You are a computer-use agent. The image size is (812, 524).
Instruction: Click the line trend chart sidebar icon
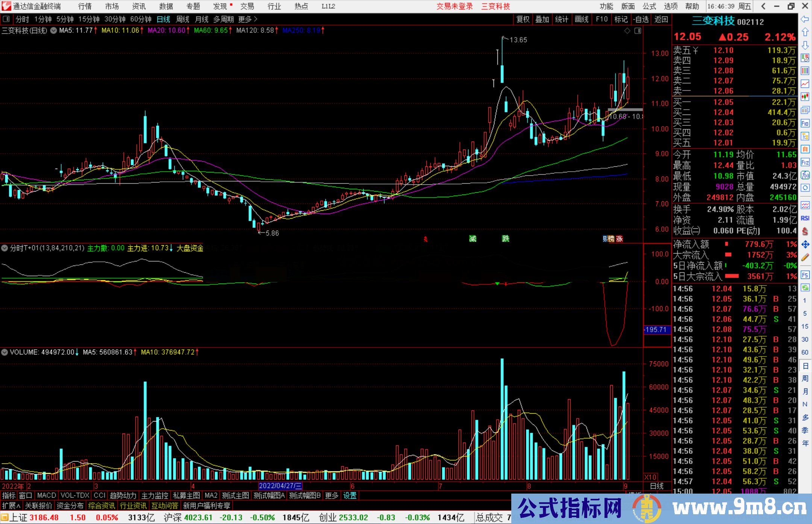point(805,83)
